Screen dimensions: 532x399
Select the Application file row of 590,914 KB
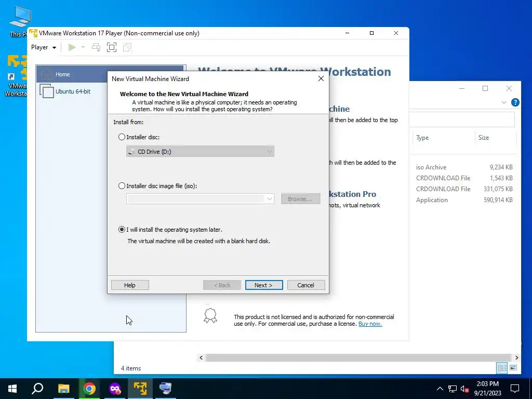(x=464, y=200)
